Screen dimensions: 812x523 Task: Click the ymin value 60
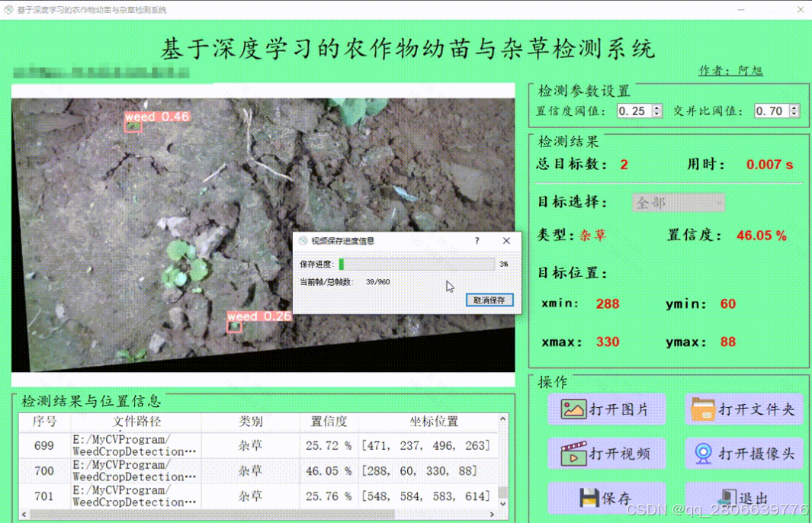(727, 303)
